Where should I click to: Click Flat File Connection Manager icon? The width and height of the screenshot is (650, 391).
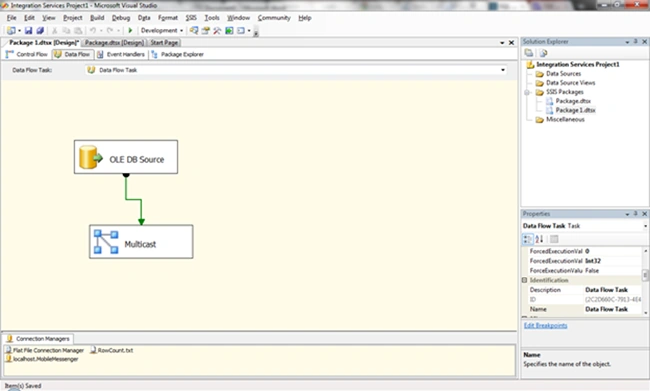click(8, 350)
